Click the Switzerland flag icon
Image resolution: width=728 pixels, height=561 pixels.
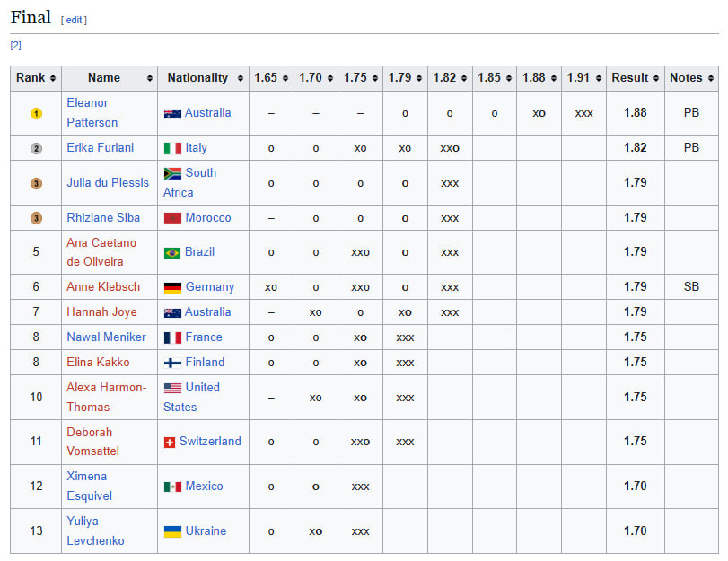click(170, 443)
